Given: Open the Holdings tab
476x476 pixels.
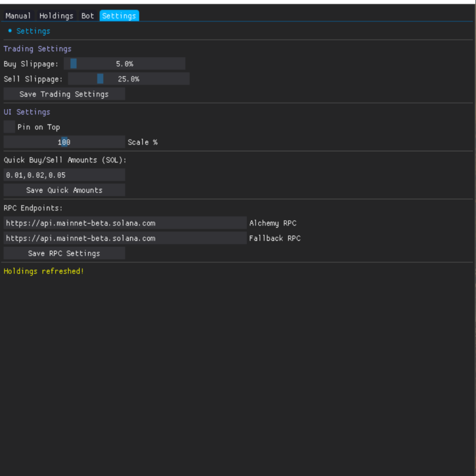Looking at the screenshot, I should [56, 16].
